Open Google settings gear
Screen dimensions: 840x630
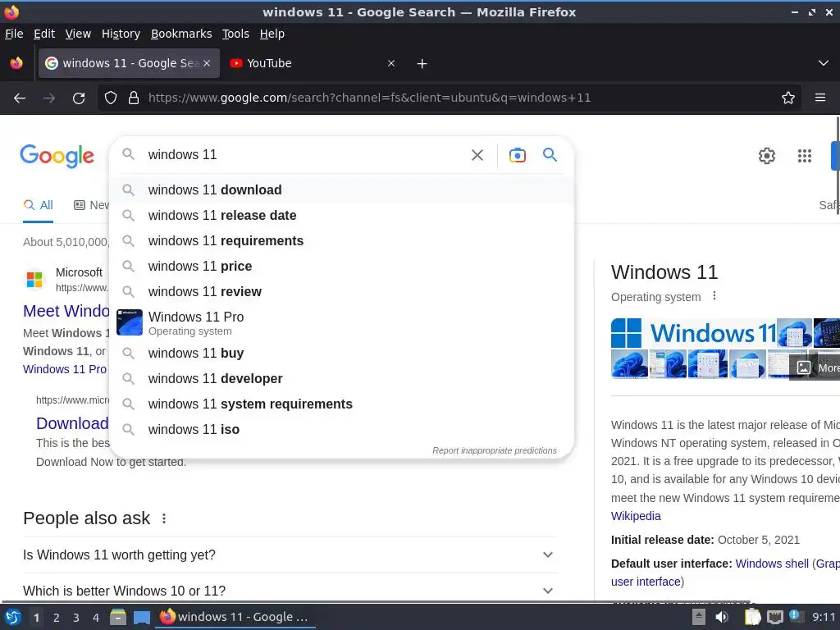(767, 156)
